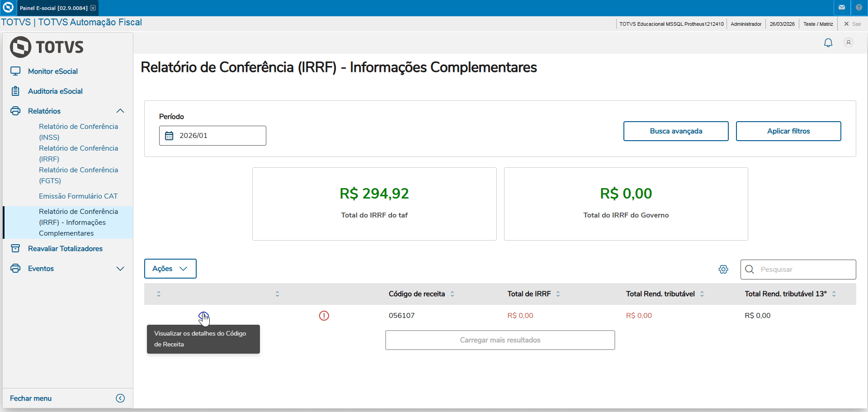Click the Eventos printer icon
868x412 pixels.
pos(15,268)
